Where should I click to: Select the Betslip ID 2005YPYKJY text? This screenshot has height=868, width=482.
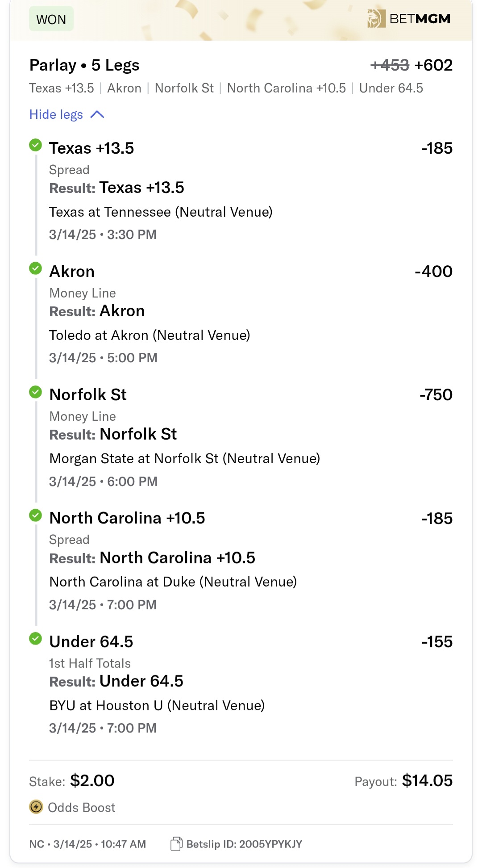coord(244,844)
